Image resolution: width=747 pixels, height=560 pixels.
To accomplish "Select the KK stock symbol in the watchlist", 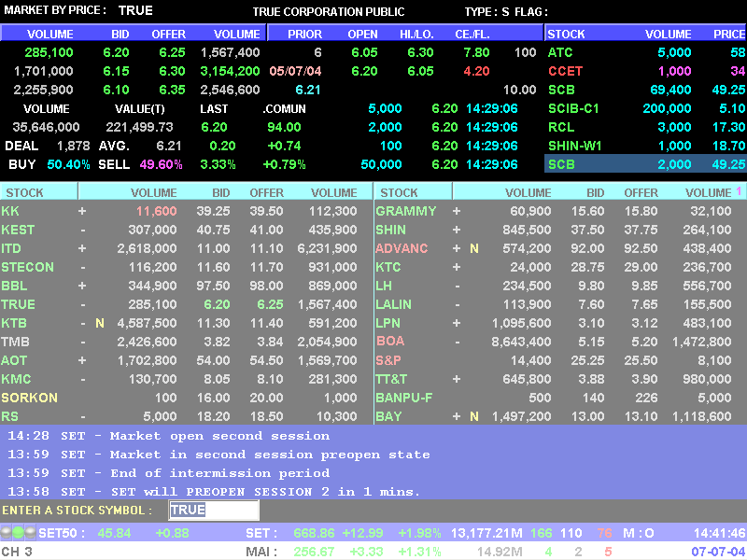I will click(x=10, y=211).
